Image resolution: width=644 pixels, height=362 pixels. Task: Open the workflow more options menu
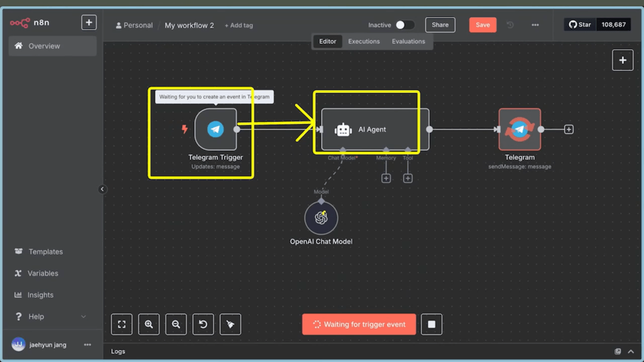click(535, 25)
